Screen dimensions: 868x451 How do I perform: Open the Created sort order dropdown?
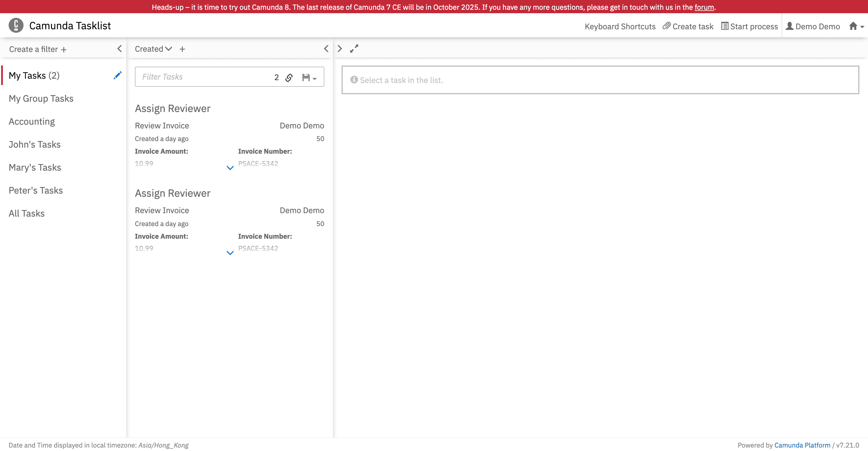(x=153, y=49)
